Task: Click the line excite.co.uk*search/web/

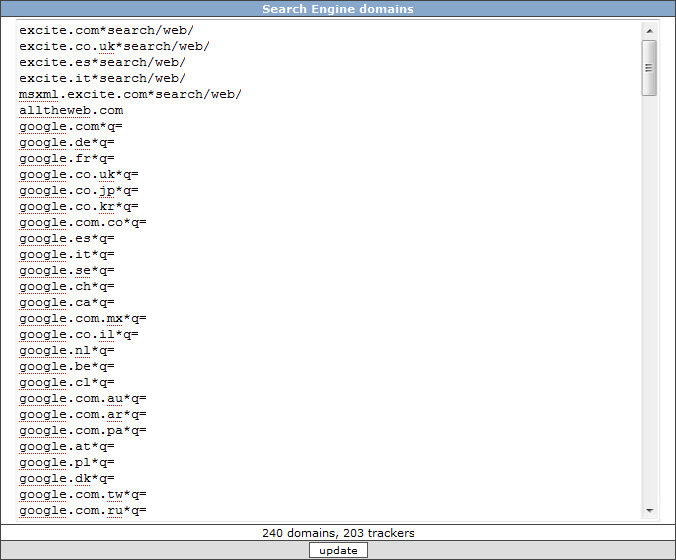Action: pos(114,46)
